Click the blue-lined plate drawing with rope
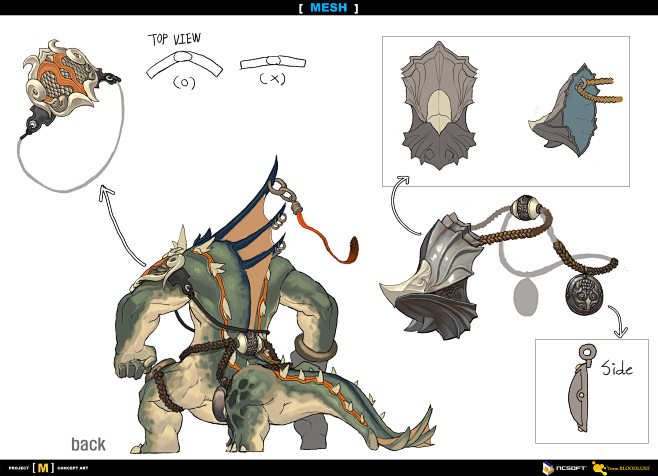This screenshot has width=658, height=476. [575, 110]
